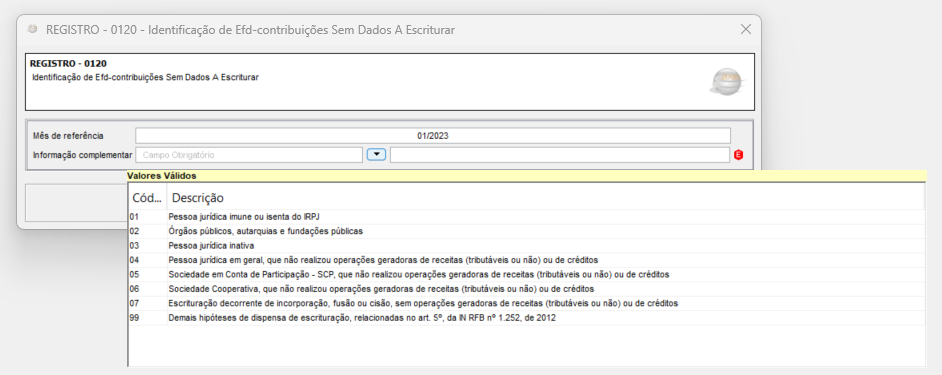Select code 04 Pessoa jurídica em geral
Screen dimensions: 942x375
pos(526,260)
